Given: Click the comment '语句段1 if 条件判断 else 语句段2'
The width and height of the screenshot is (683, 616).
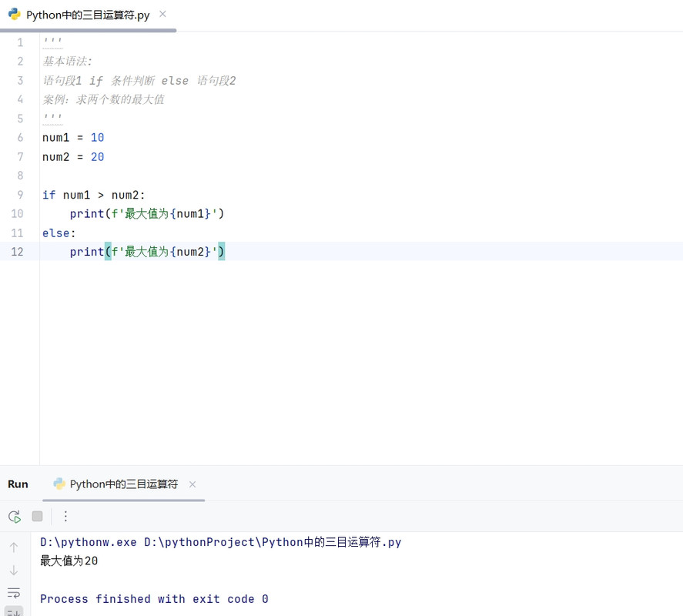Looking at the screenshot, I should (x=139, y=81).
